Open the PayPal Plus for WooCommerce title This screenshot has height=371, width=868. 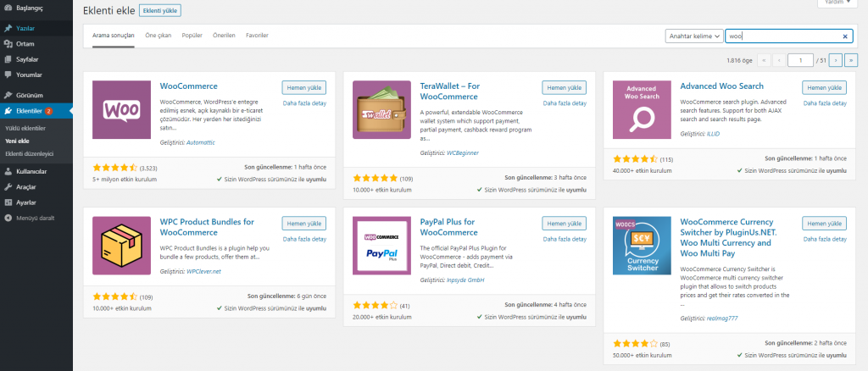[449, 227]
